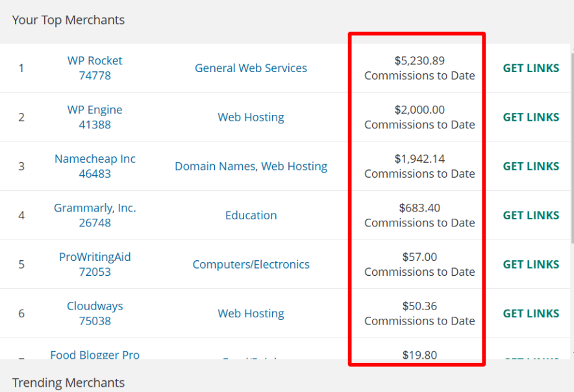Click GET LINKS for WP Engine
The height and width of the screenshot is (392, 574).
(x=530, y=117)
